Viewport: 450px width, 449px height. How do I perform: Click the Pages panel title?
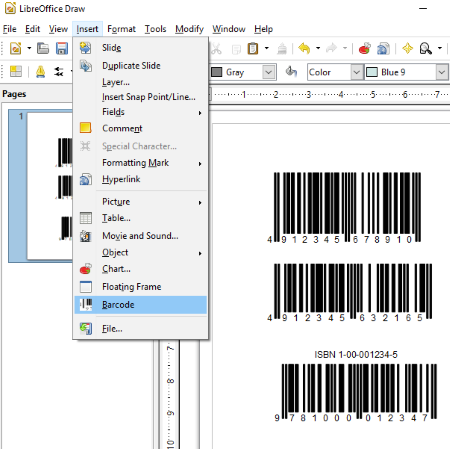point(14,94)
